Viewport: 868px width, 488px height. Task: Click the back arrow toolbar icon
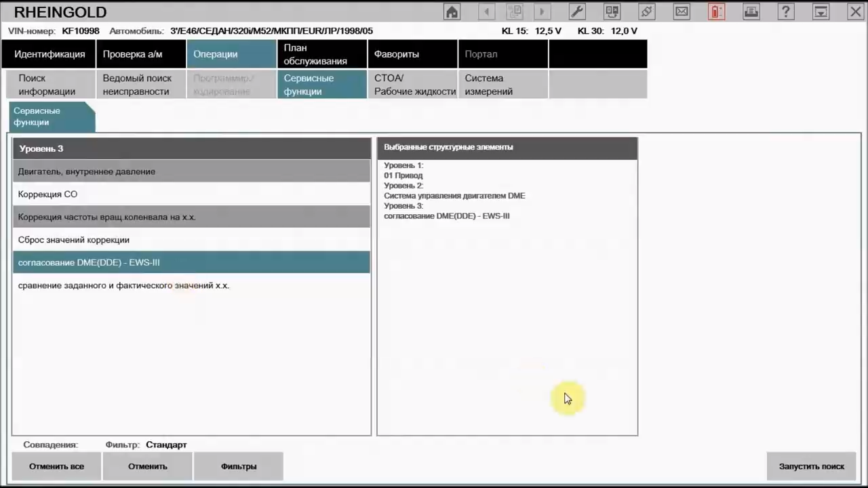click(x=487, y=12)
